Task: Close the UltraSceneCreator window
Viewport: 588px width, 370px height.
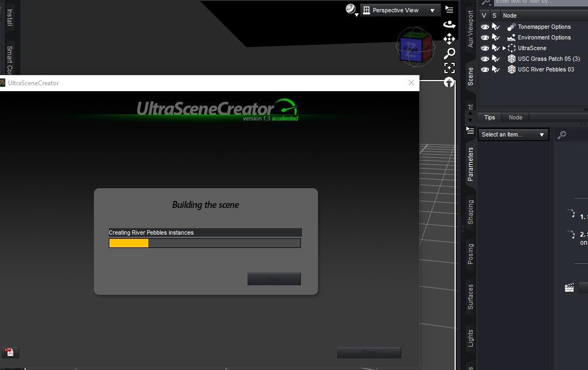Action: point(411,83)
